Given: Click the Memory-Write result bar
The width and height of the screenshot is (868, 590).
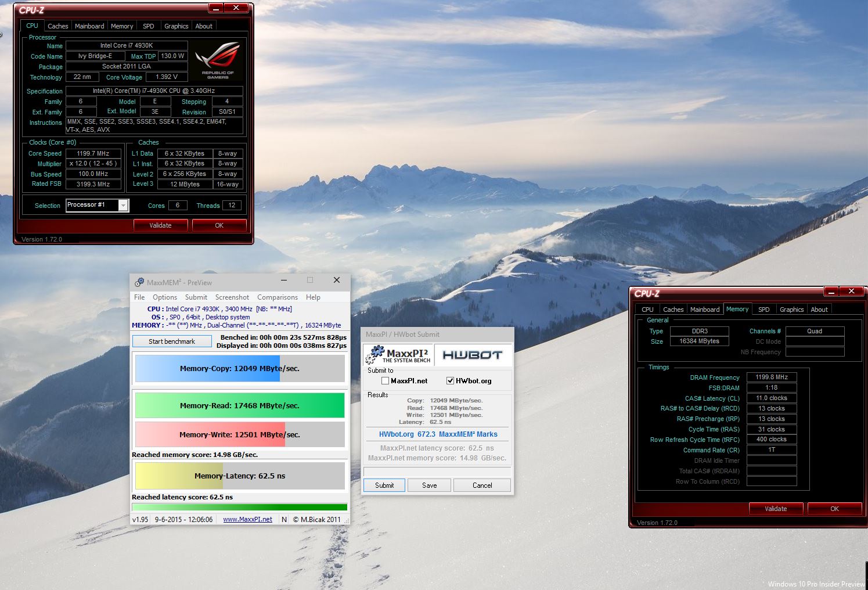Looking at the screenshot, I should [x=240, y=434].
